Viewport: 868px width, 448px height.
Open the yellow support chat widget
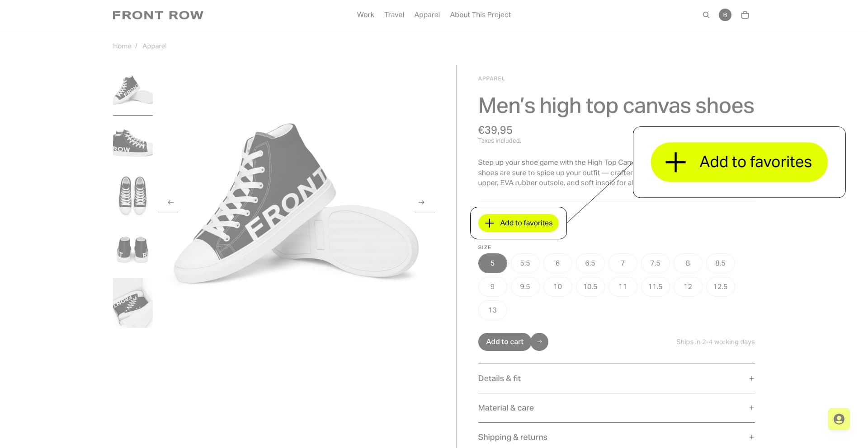(x=839, y=419)
